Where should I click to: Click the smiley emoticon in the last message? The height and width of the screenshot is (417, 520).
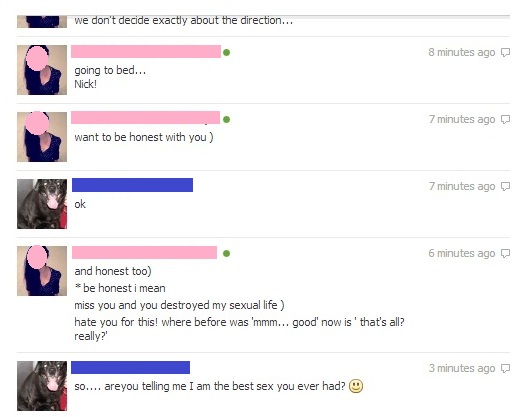tap(356, 386)
